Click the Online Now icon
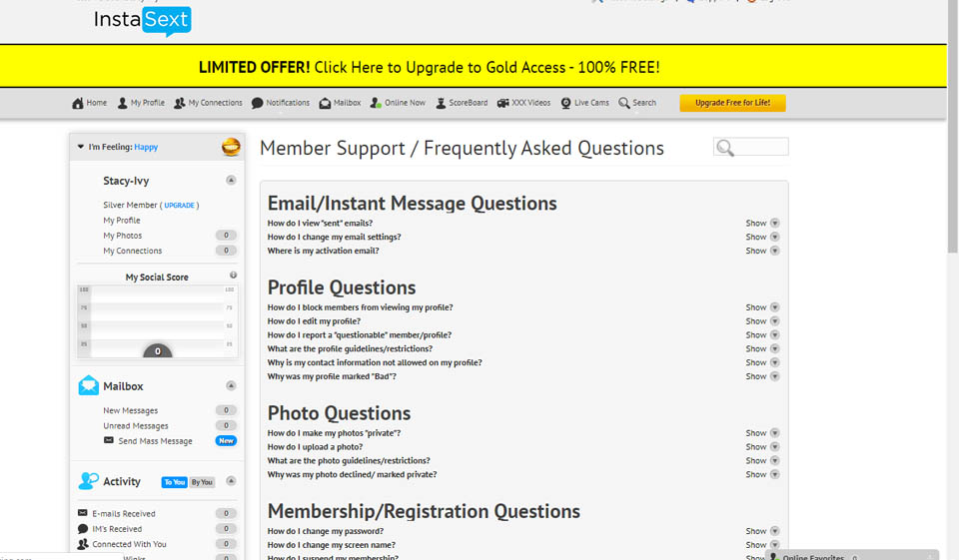Screen dimensions: 959x560 pyautogui.click(x=376, y=104)
